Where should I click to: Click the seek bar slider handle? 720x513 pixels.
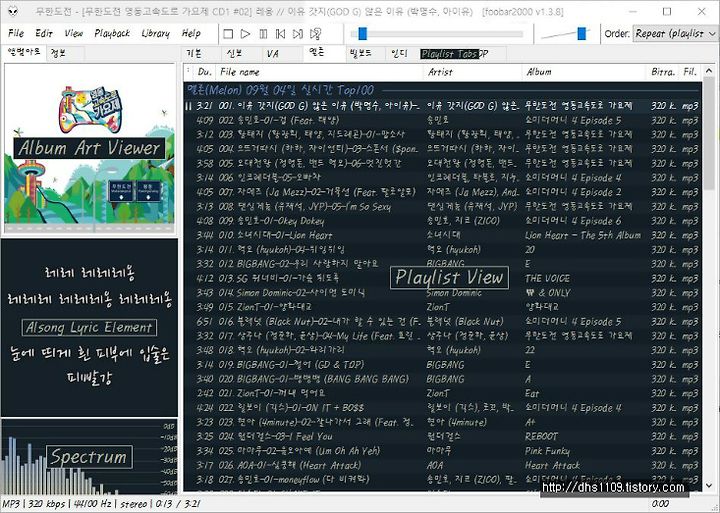[x=362, y=34]
